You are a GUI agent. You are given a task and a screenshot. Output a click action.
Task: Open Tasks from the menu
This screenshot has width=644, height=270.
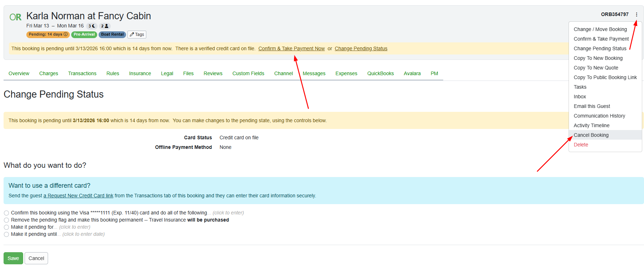[605, 87]
